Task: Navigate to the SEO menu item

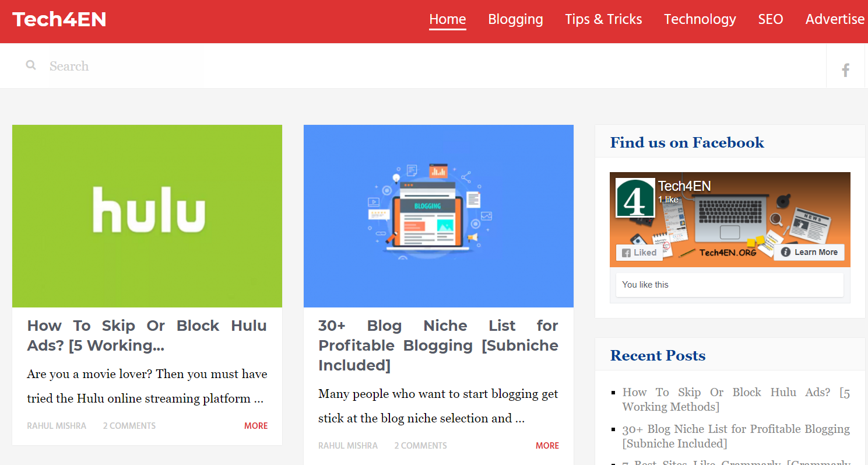Action: (x=771, y=19)
